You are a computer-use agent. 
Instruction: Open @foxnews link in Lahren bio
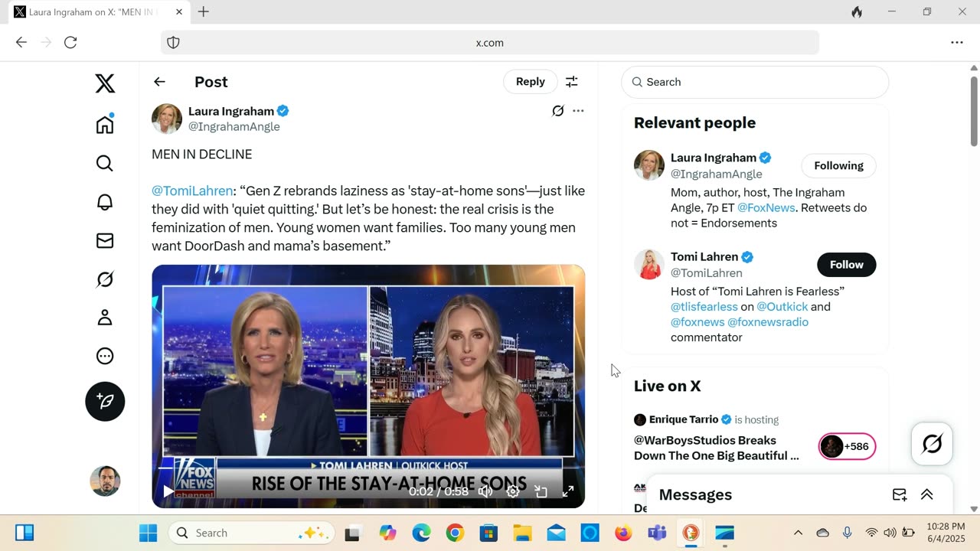(697, 322)
